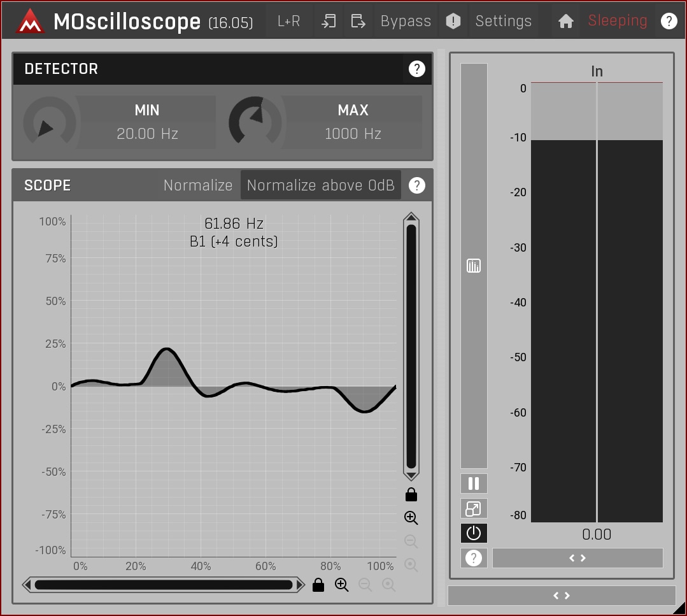This screenshot has width=687, height=616.
Task: Click the meter type bars icon
Action: (474, 265)
